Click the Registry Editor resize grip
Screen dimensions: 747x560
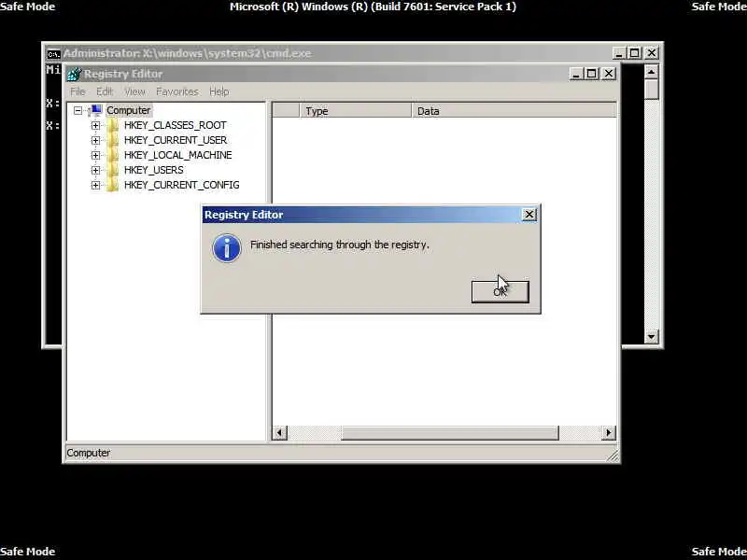click(x=613, y=455)
